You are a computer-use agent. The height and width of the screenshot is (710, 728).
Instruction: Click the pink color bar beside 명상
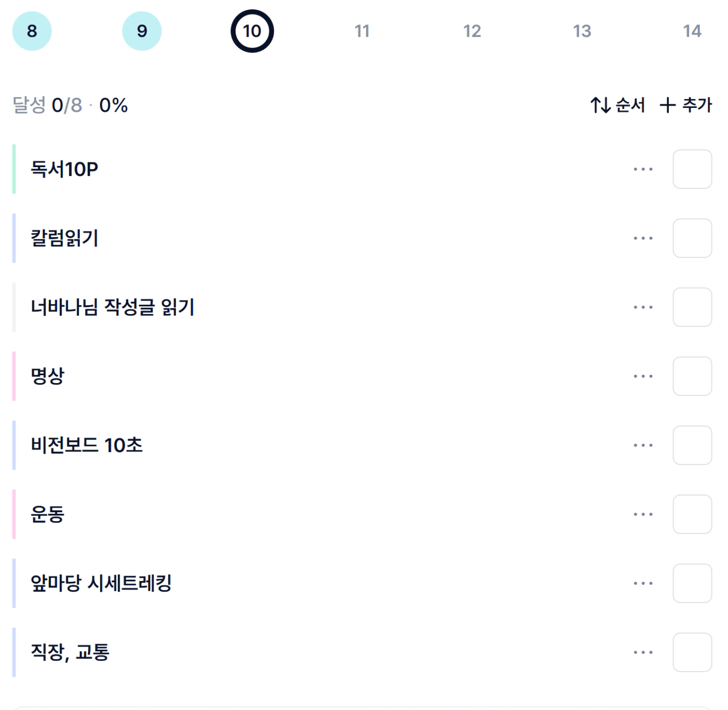[14, 376]
